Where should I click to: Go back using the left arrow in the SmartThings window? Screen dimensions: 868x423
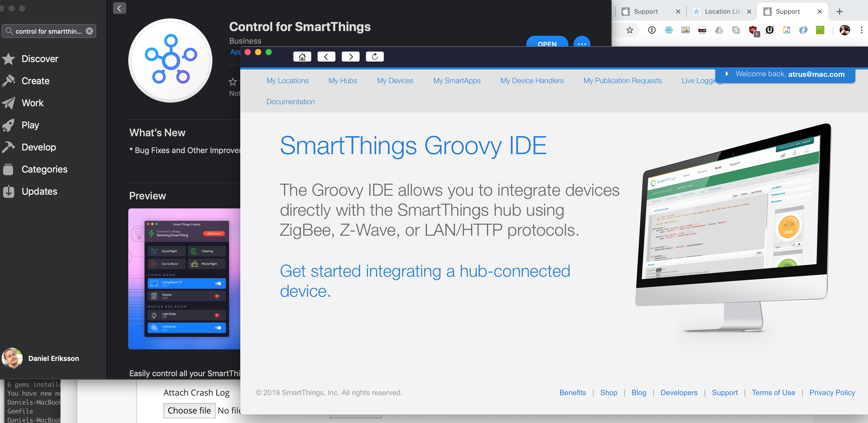[x=326, y=57]
